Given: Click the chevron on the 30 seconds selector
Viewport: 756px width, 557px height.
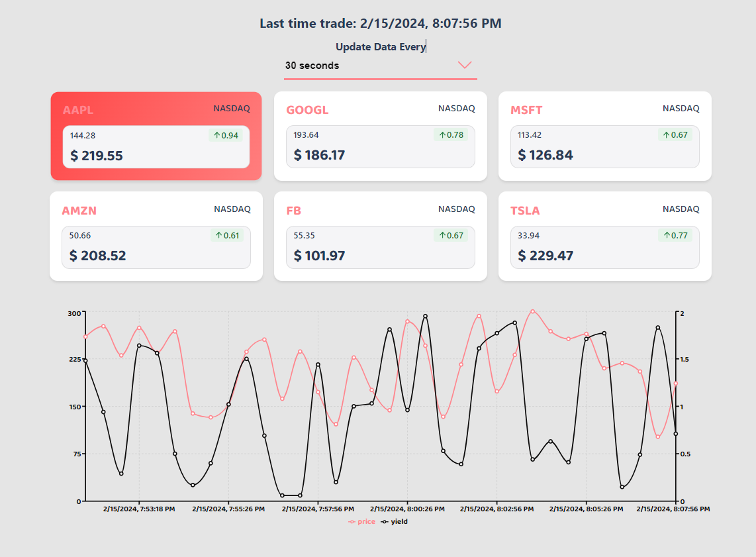Looking at the screenshot, I should [x=465, y=65].
